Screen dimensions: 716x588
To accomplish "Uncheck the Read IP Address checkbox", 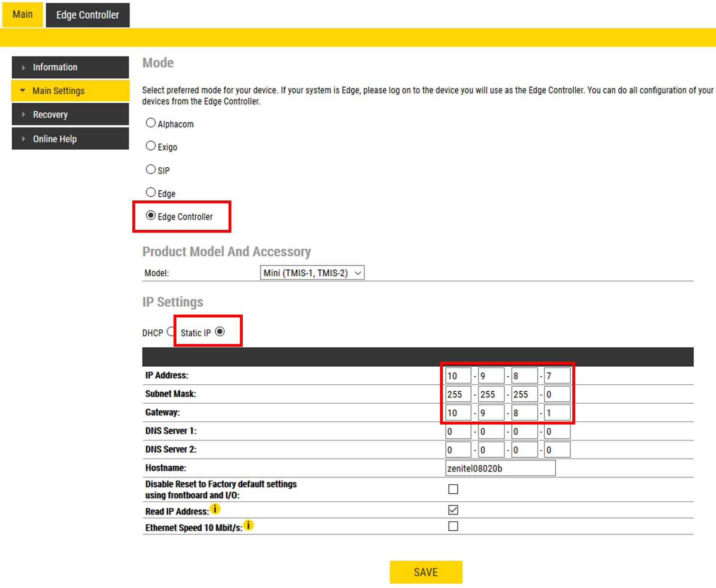I will (453, 510).
